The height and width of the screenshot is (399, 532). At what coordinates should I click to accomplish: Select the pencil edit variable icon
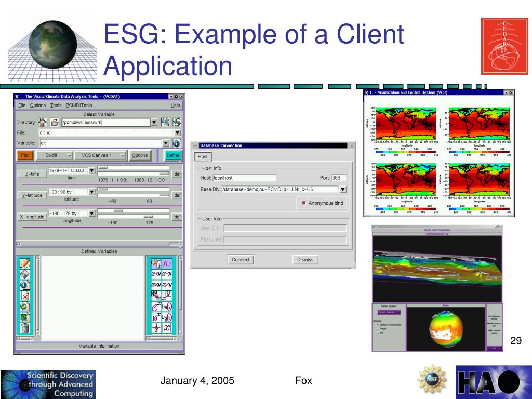(x=25, y=263)
